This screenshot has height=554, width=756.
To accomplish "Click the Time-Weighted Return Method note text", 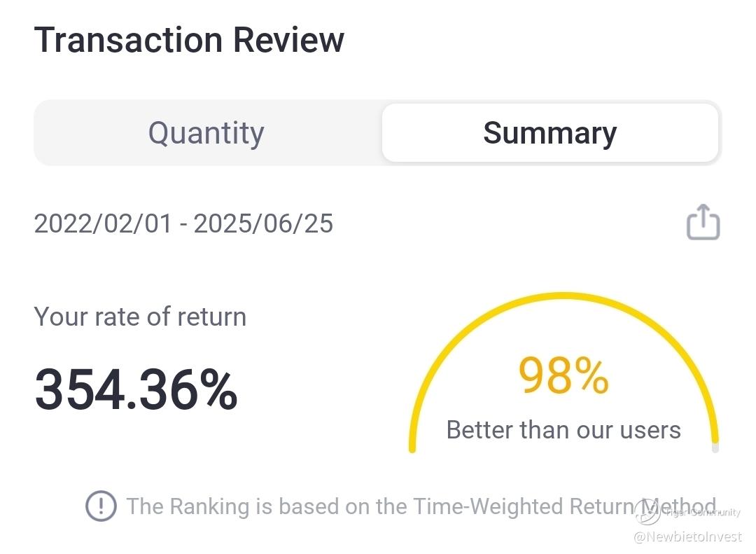I will (x=420, y=506).
